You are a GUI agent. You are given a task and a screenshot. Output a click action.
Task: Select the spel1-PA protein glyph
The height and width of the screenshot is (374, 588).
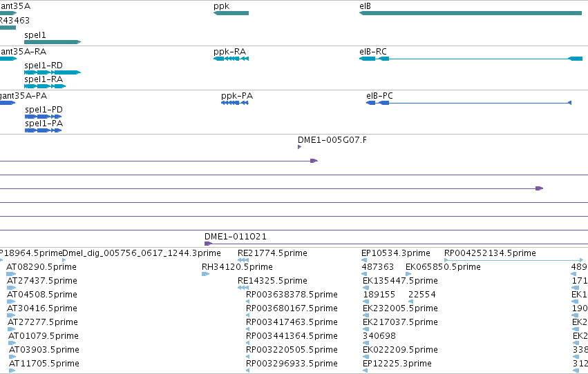point(43,130)
